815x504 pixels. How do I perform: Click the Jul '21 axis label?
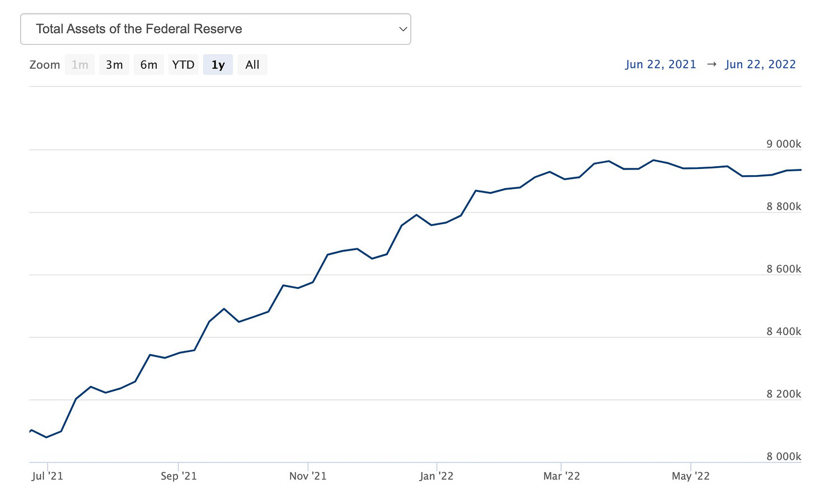tap(48, 476)
